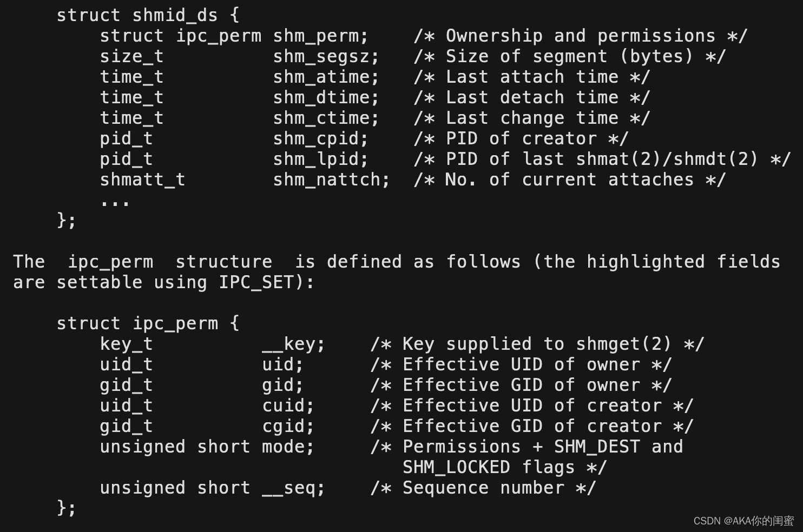Click the shm_dtime field name
The width and height of the screenshot is (803, 532).
[325, 98]
